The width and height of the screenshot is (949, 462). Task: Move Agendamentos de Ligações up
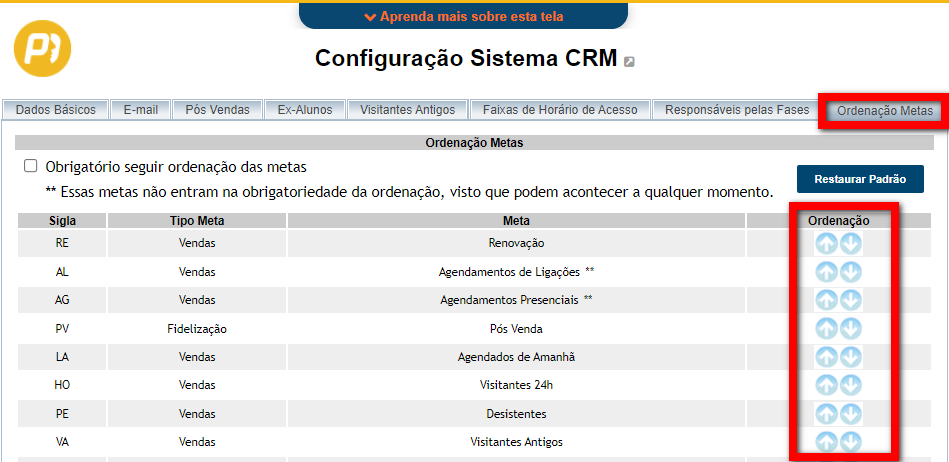[827, 272]
